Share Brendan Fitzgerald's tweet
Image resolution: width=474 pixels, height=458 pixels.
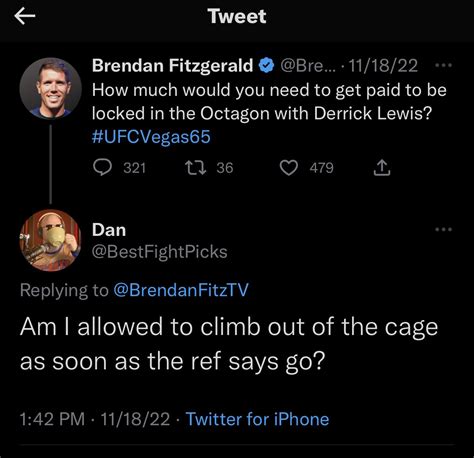pyautogui.click(x=382, y=168)
